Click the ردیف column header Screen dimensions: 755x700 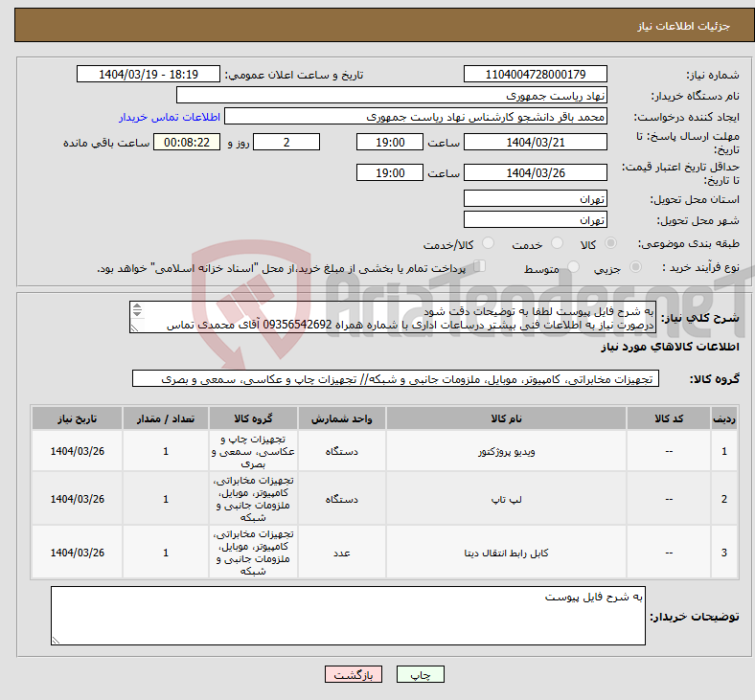(x=724, y=418)
